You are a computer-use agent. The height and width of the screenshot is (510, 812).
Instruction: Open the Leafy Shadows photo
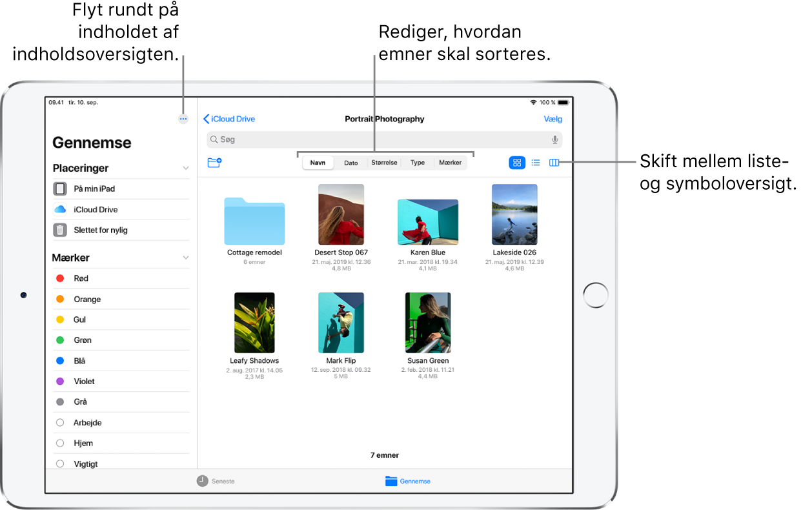pyautogui.click(x=254, y=323)
